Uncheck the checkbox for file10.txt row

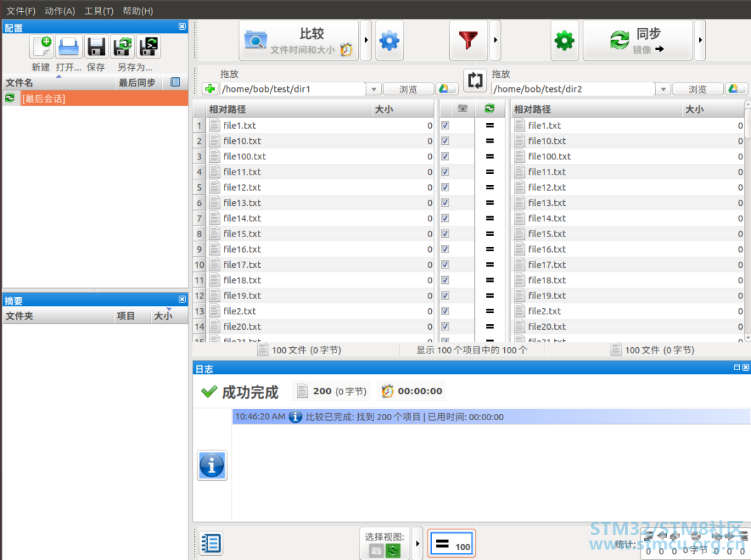(x=445, y=141)
